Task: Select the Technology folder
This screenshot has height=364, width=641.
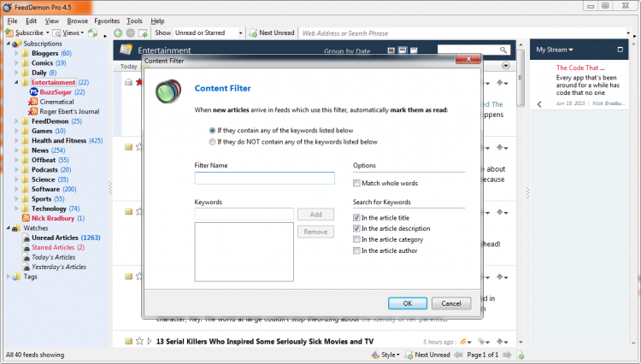Action: [49, 208]
